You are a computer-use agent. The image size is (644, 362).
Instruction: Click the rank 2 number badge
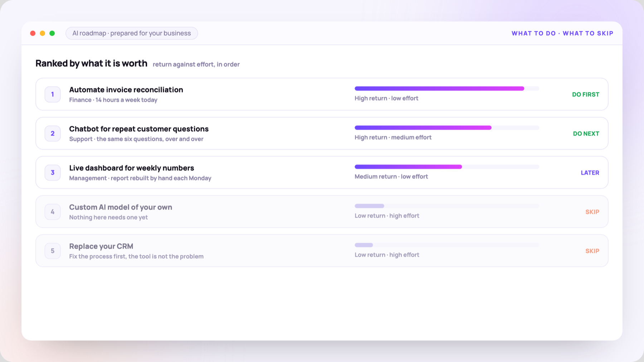[53, 133]
